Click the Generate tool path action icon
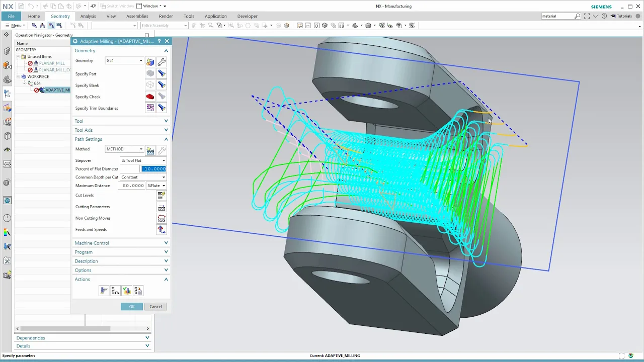This screenshot has height=362, width=644. (104, 291)
